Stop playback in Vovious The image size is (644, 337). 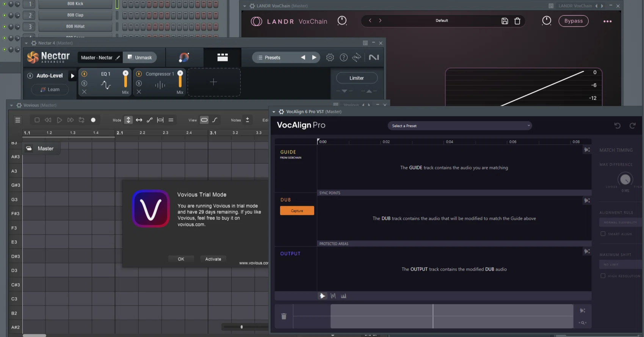pyautogui.click(x=37, y=120)
